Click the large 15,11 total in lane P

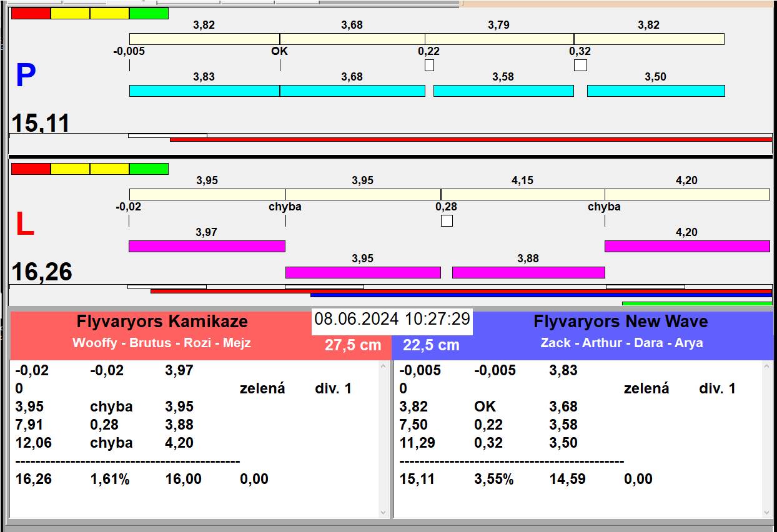(41, 123)
